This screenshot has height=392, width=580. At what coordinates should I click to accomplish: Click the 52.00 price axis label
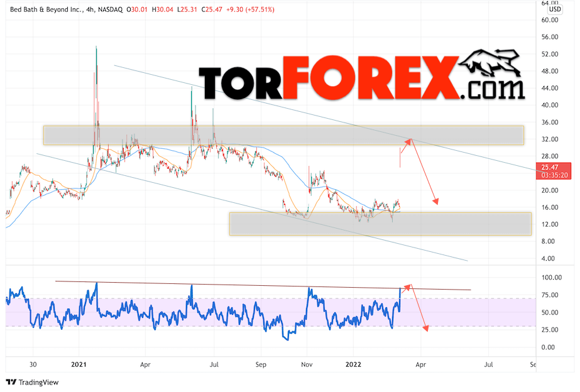point(550,54)
